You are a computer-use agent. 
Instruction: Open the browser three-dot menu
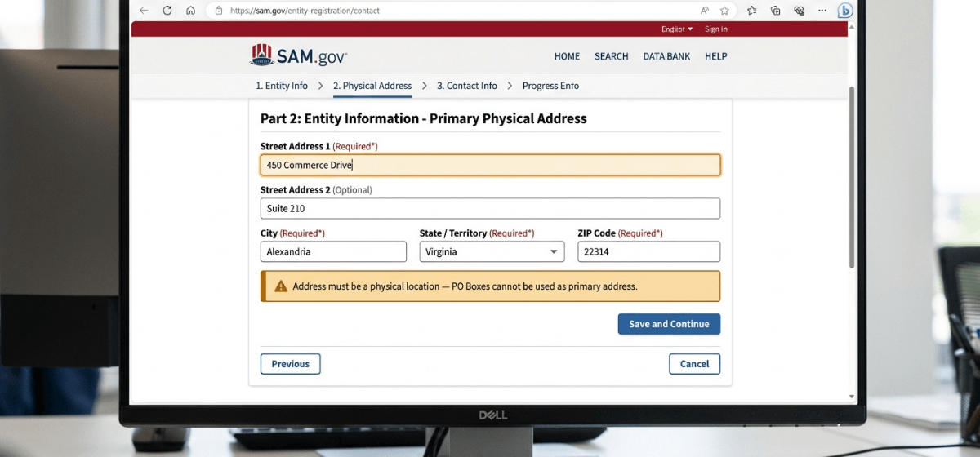822,11
